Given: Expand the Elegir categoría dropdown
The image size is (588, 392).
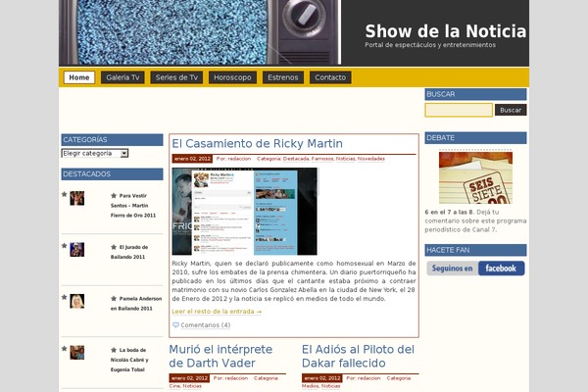Looking at the screenshot, I should pyautogui.click(x=95, y=153).
